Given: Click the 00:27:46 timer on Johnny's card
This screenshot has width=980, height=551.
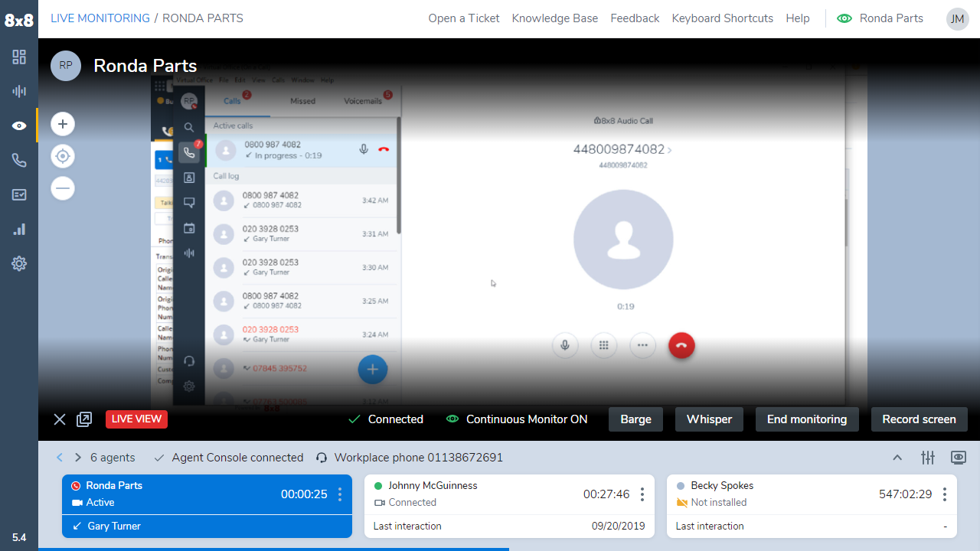Looking at the screenshot, I should (606, 494).
